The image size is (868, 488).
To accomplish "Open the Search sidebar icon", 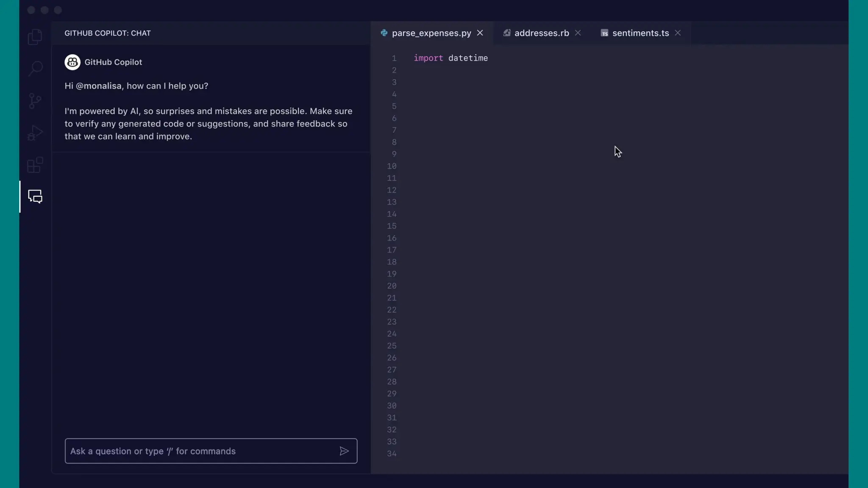I will [x=35, y=68].
